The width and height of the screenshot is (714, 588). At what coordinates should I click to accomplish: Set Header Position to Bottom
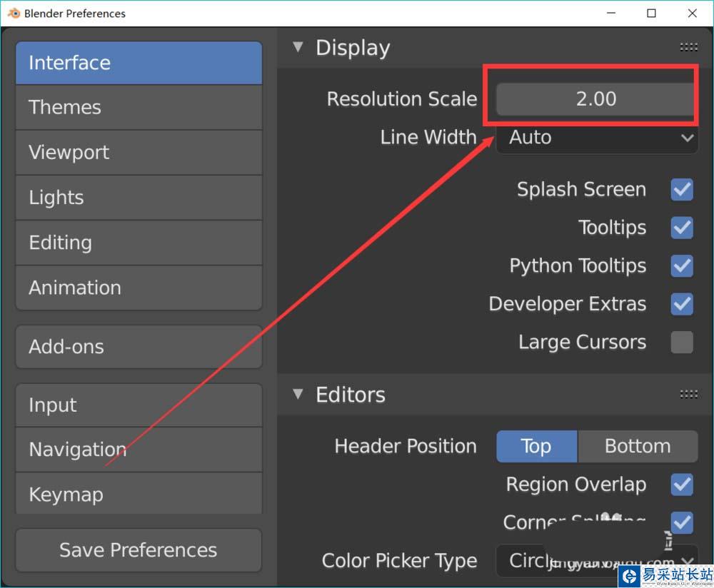point(638,447)
